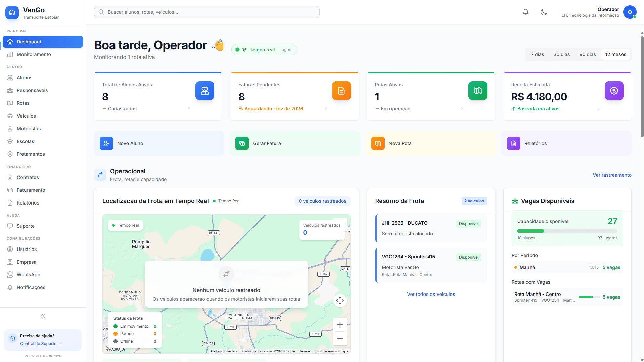This screenshot has height=362, width=644.
Task: Switch to the 7 dias period tab
Action: (537, 54)
